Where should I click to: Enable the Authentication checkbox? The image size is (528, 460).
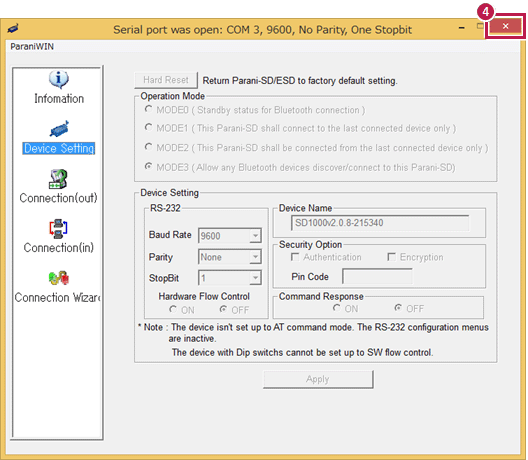point(295,257)
